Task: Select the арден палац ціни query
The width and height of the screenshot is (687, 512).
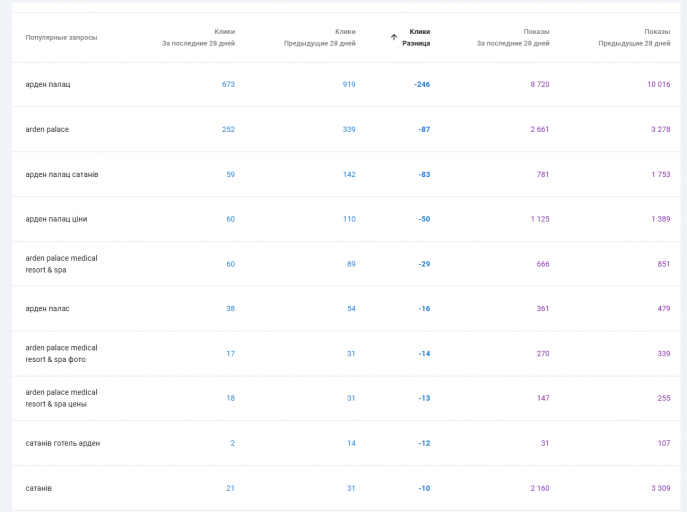Action: (56, 219)
